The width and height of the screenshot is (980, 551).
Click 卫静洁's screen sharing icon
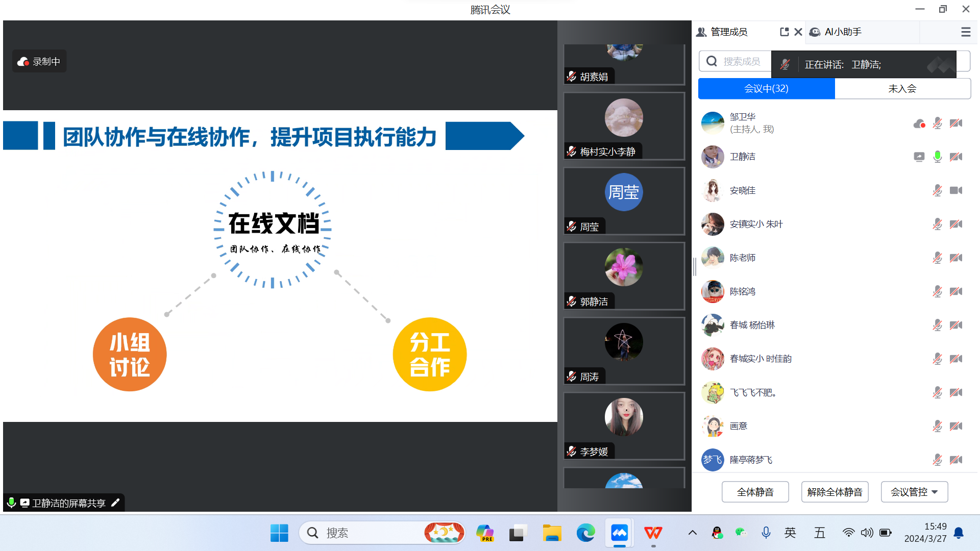point(919,157)
